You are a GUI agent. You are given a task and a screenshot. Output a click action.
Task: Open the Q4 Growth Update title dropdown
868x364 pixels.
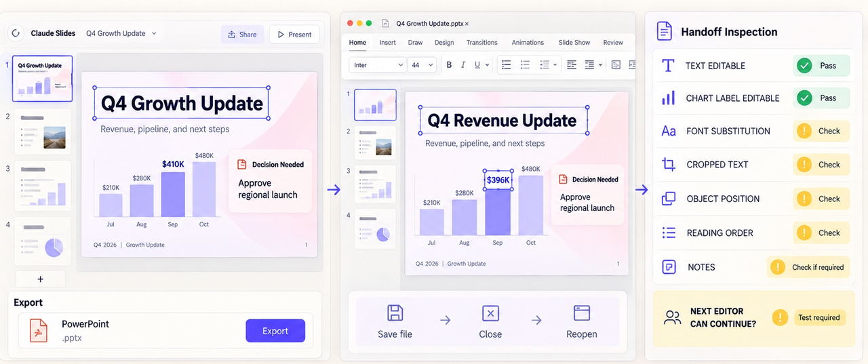coord(121,33)
